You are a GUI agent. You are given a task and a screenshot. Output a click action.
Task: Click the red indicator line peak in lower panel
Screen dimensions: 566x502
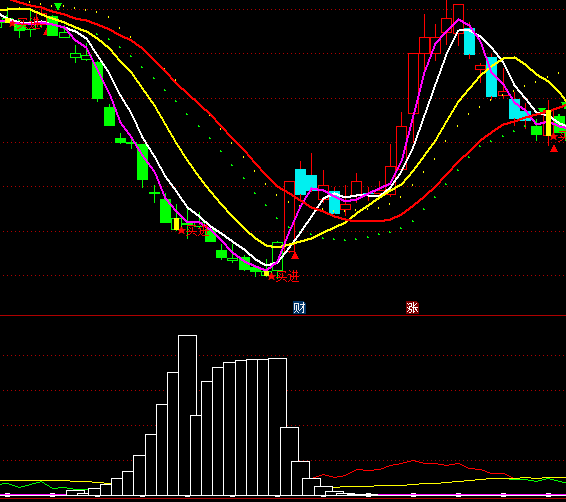tap(413, 460)
